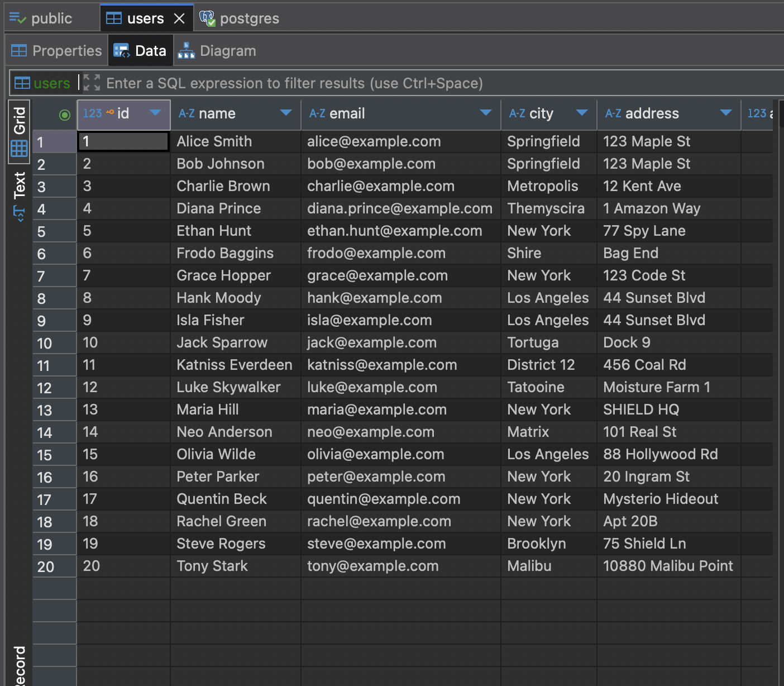Toggle the Record panel

20,665
